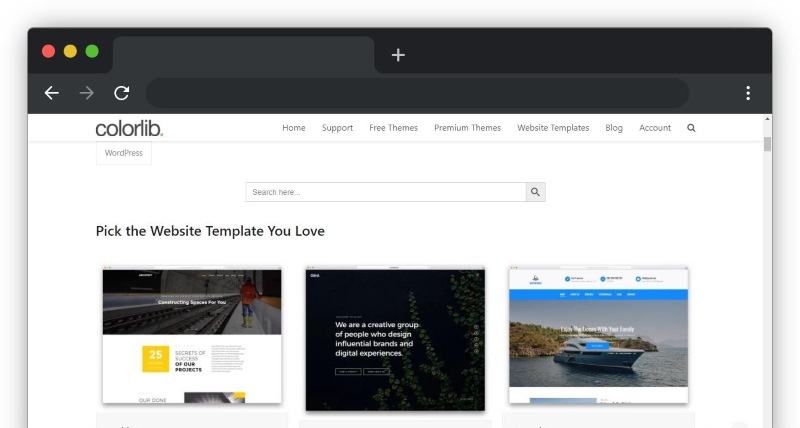Click the search magnifier in the navigation bar
The height and width of the screenshot is (428, 800).
point(691,128)
